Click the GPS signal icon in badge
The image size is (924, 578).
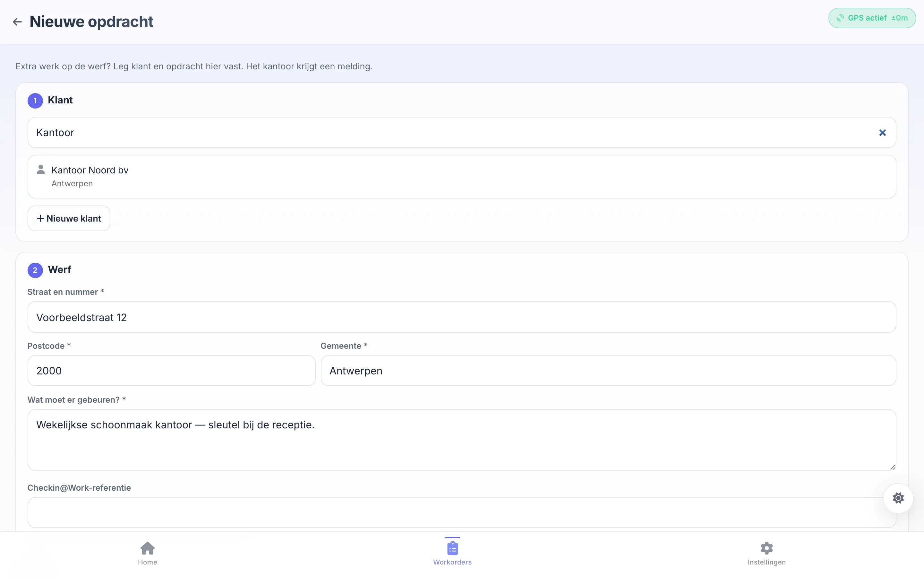840,18
